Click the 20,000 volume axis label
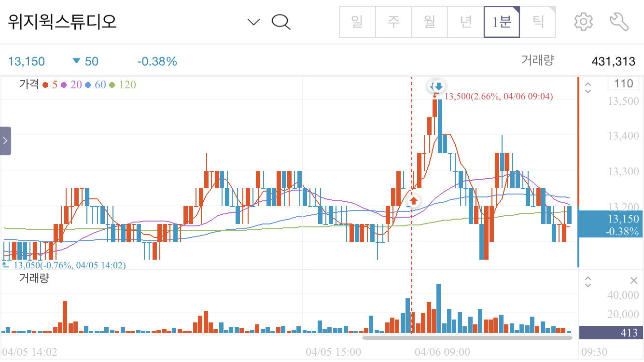644x362 pixels. point(623,315)
